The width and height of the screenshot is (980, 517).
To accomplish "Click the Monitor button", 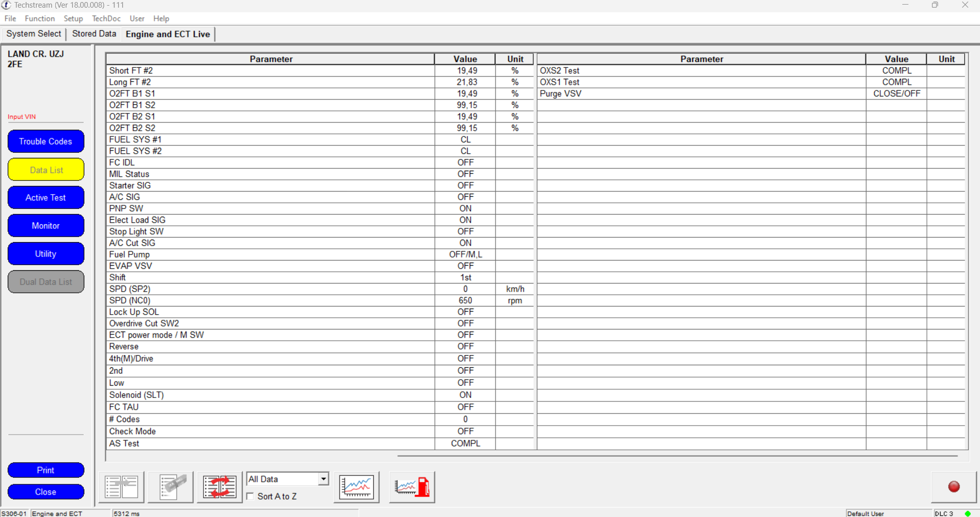I will pyautogui.click(x=46, y=226).
